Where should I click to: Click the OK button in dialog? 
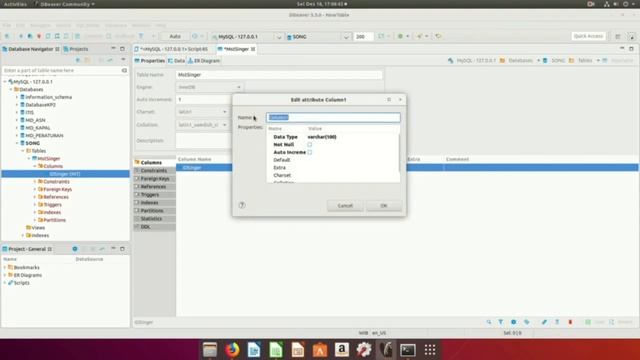[x=384, y=205]
